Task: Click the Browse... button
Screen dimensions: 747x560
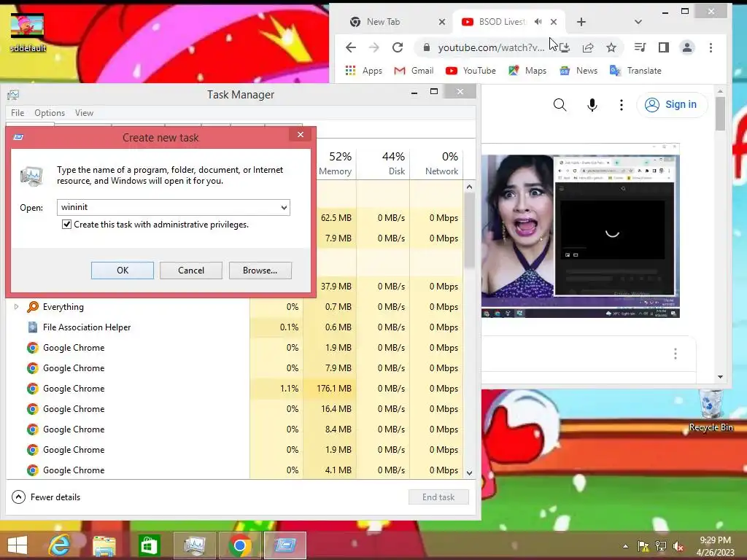Action: [260, 270]
